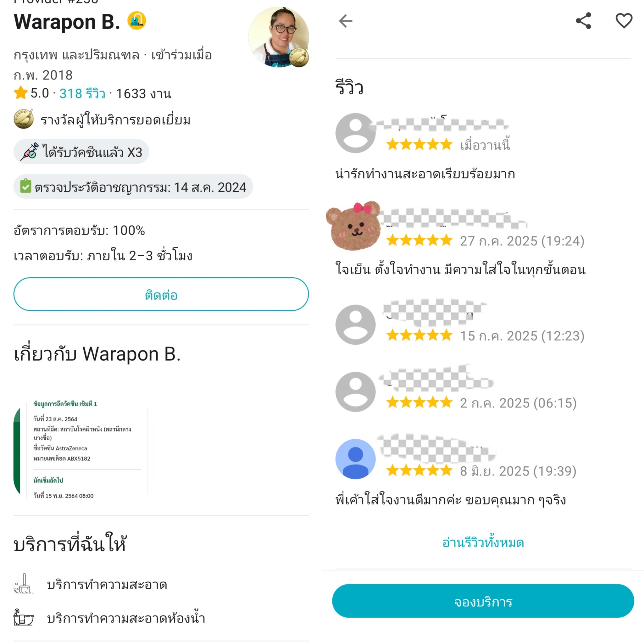Viewport: 644px width, 644px height.
Task: Select the bathroom cleaning bathtub icon
Action: tap(23, 617)
